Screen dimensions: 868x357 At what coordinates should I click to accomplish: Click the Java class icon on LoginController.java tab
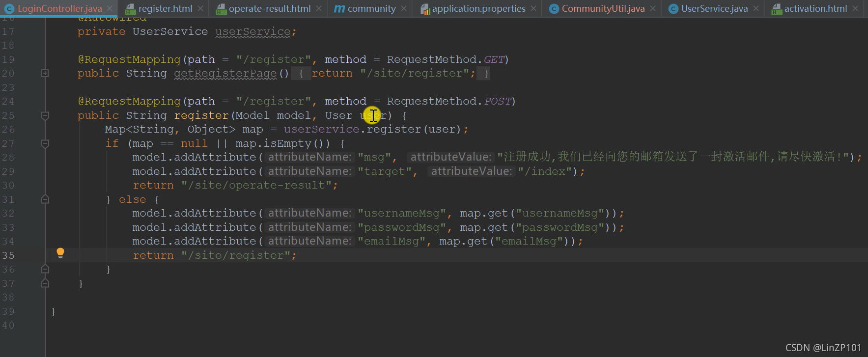[x=9, y=9]
